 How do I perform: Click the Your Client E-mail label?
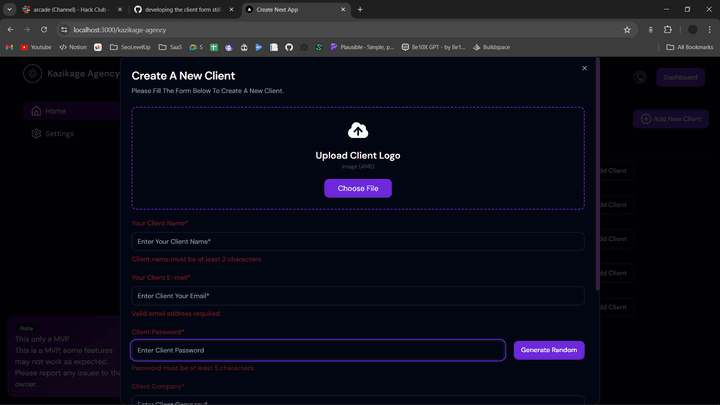point(161,277)
